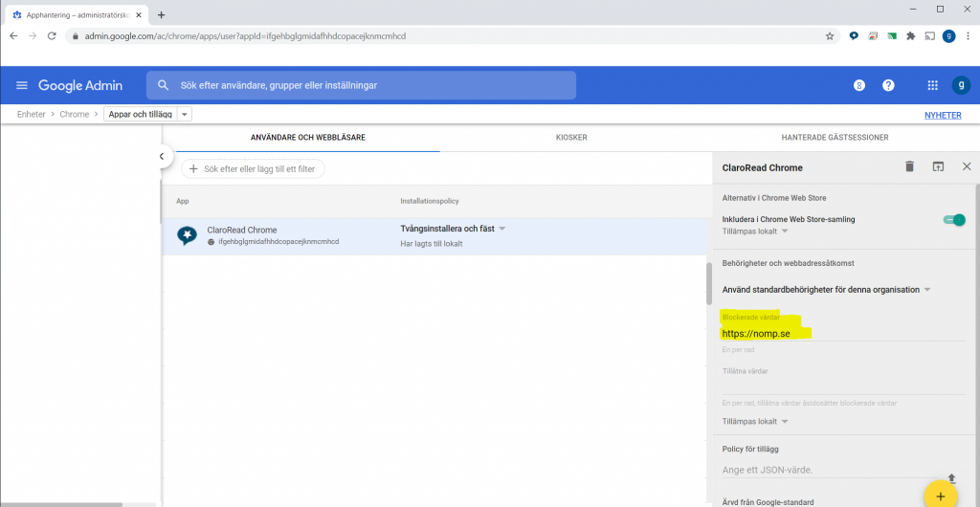Image resolution: width=980 pixels, height=507 pixels.
Task: Delete ClaroRead Chrome with trash icon
Action: (x=909, y=166)
